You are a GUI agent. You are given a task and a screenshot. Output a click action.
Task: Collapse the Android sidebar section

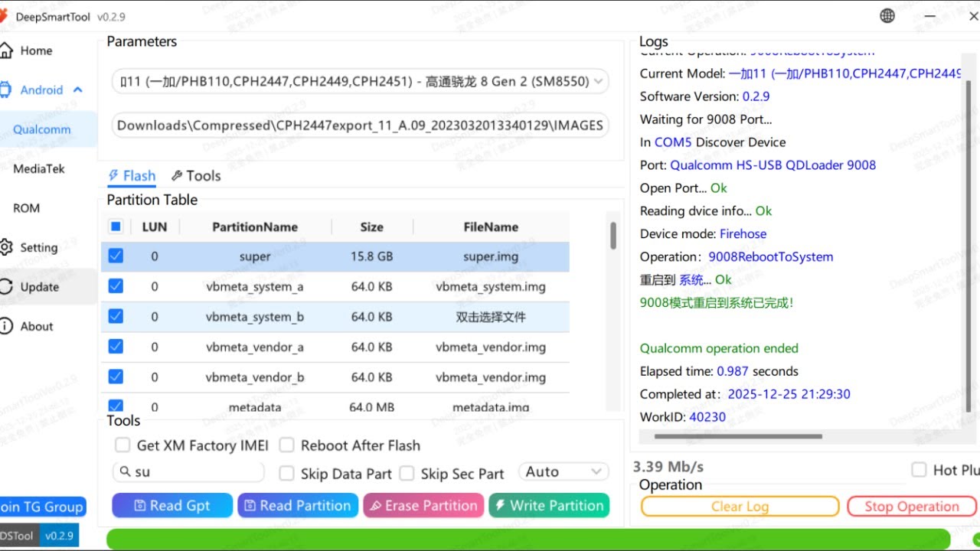pos(77,90)
